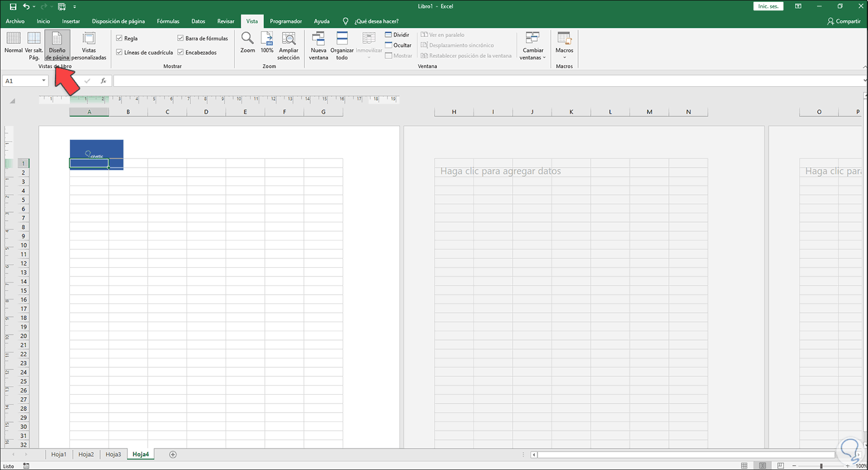Select the Hoja2 sheet tab

[86, 454]
